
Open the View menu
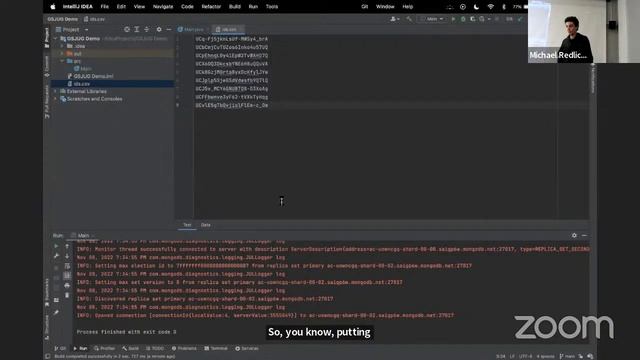(x=139, y=7)
